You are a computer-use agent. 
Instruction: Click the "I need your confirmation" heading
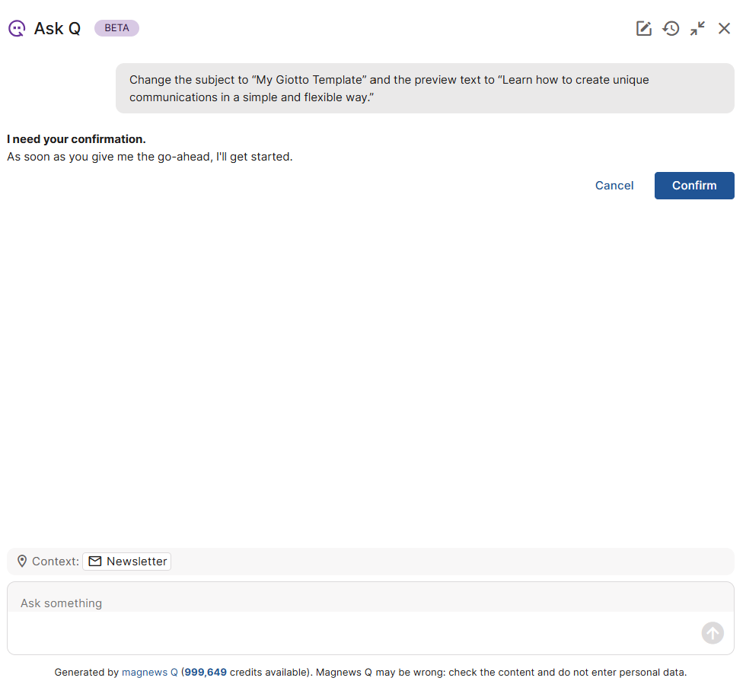click(x=76, y=139)
